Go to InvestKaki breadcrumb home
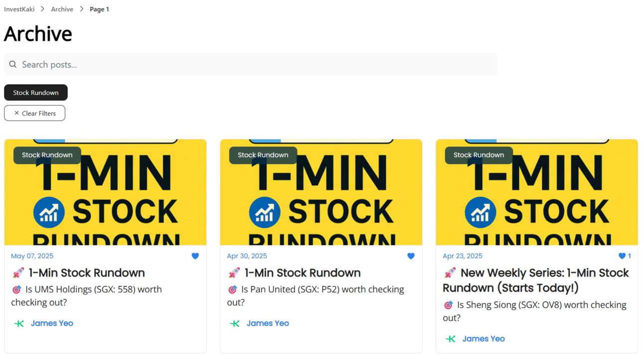 (19, 9)
